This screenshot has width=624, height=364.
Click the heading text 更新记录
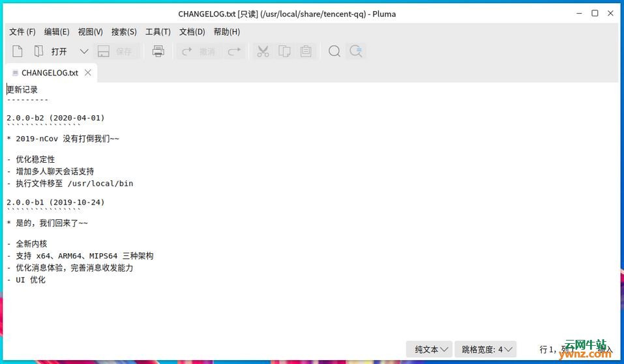click(22, 89)
